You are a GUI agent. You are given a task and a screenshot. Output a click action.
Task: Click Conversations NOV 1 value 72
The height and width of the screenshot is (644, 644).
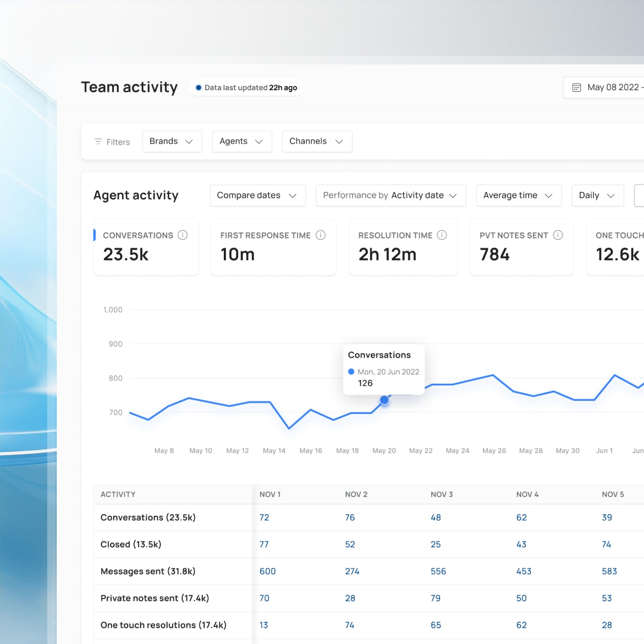click(264, 517)
